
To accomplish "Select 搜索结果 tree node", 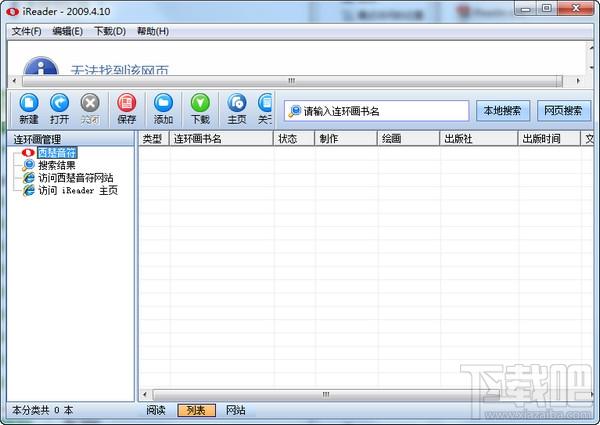I will point(57,165).
